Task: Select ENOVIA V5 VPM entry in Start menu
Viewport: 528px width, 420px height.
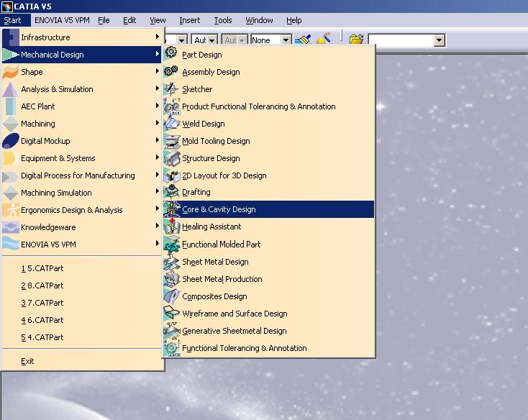Action: [82, 245]
